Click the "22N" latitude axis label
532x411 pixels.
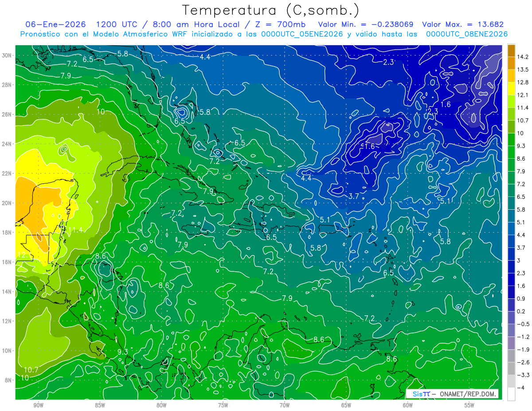[8, 173]
